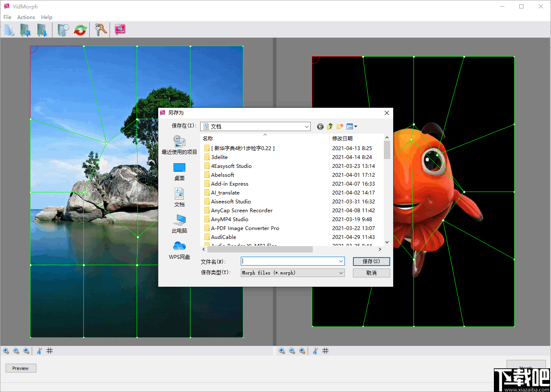Click the folder preview toolbar icon
Image resolution: width=551 pixels, height=392 pixels.
(63, 30)
